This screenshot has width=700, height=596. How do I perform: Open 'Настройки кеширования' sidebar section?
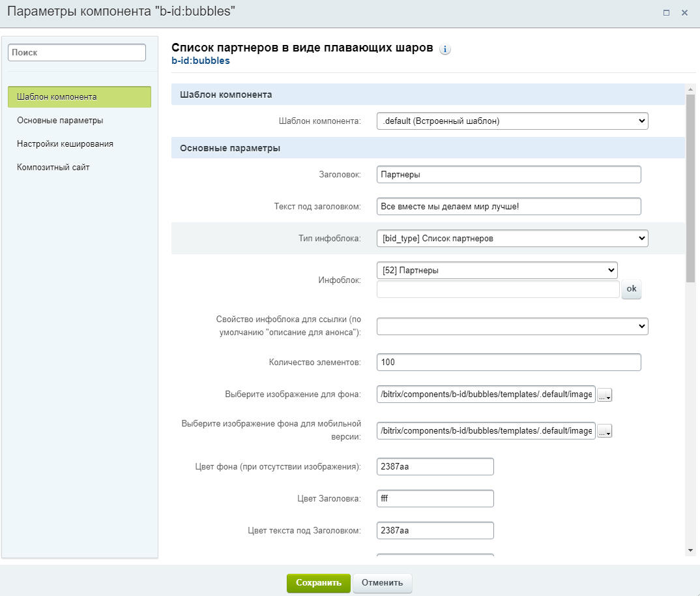65,144
